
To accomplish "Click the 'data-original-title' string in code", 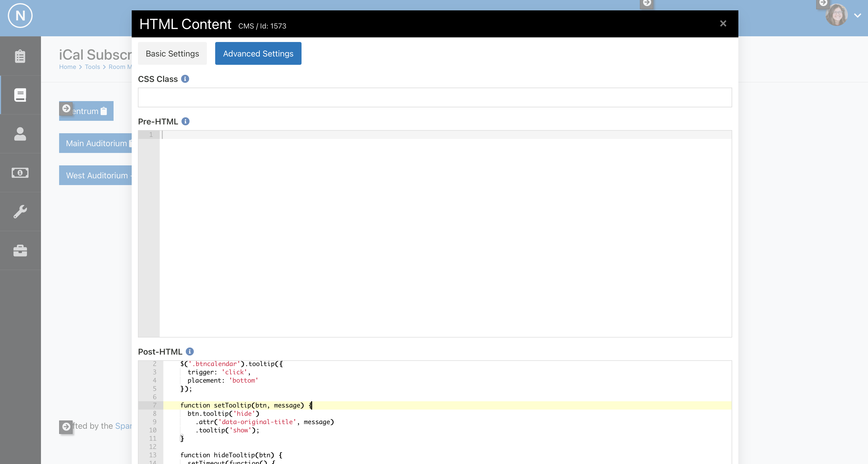I will [257, 422].
